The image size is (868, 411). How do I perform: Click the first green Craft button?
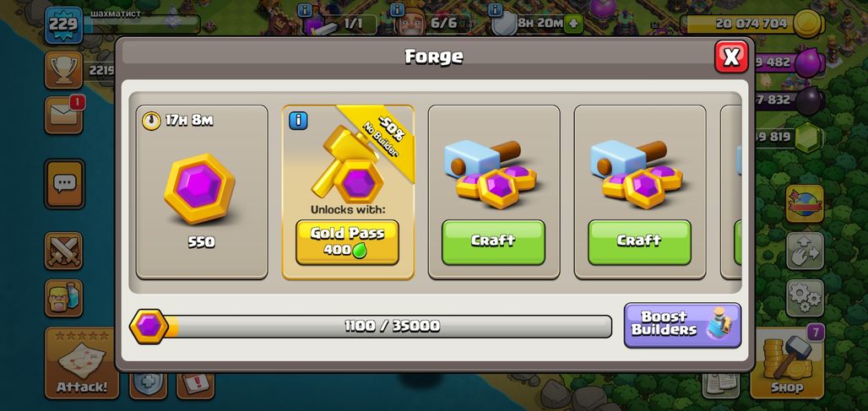pyautogui.click(x=493, y=242)
